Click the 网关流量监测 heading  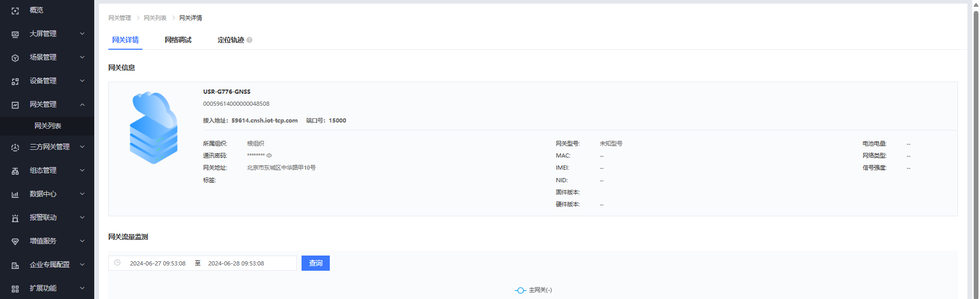pyautogui.click(x=128, y=237)
